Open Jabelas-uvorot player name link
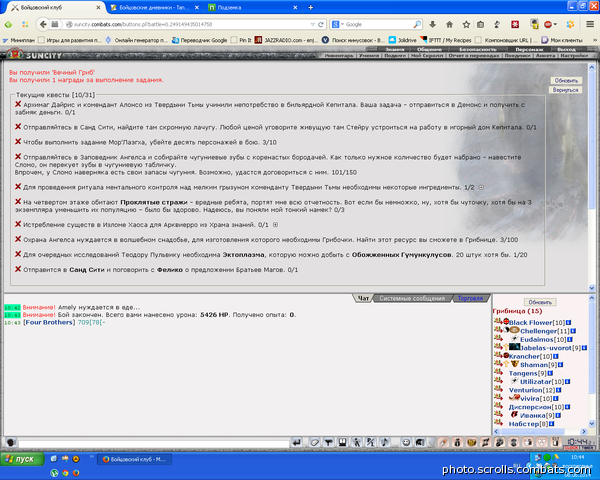The width and height of the screenshot is (600, 480). tap(546, 348)
